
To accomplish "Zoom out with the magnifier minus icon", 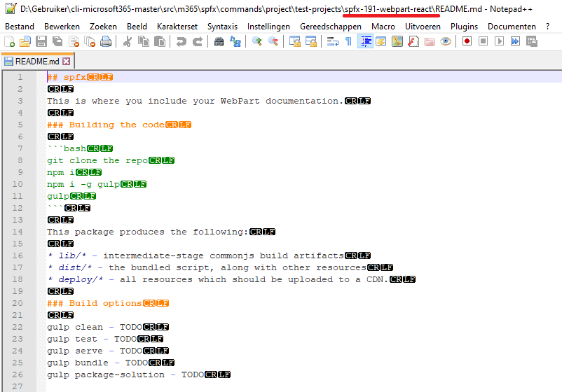I will pyautogui.click(x=273, y=41).
